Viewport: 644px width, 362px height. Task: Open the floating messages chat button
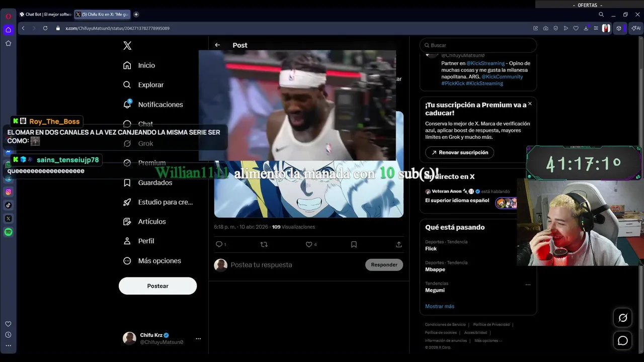tap(623, 341)
